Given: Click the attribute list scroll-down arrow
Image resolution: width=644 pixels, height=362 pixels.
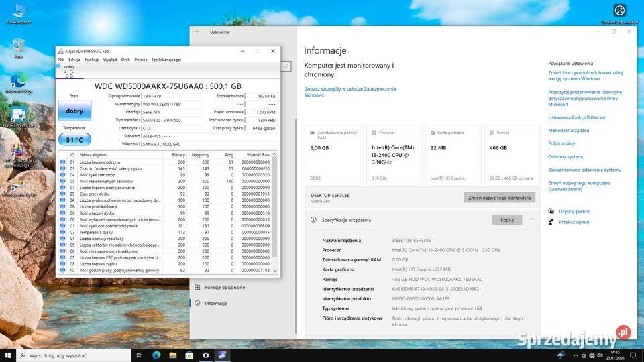Looking at the screenshot, I should pyautogui.click(x=275, y=271).
